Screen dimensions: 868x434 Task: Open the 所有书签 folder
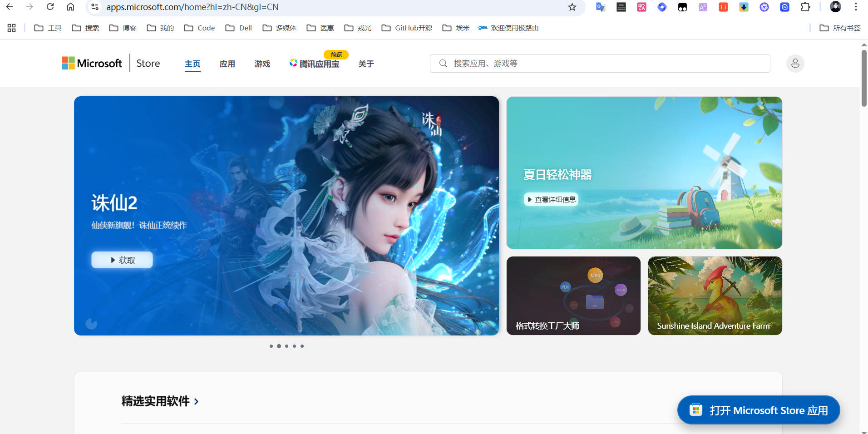840,28
